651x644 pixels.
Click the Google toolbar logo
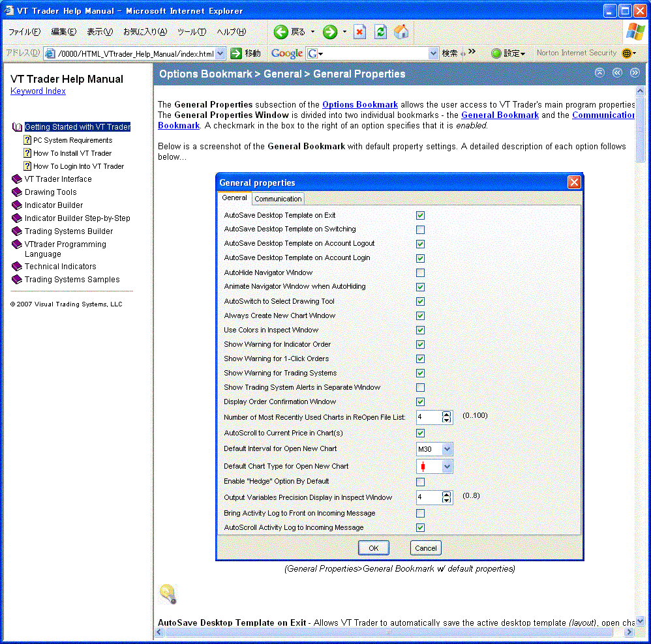click(286, 53)
